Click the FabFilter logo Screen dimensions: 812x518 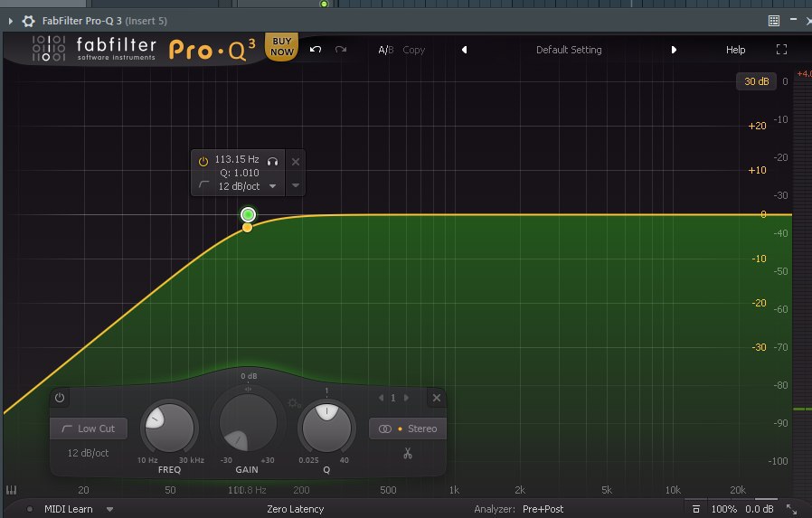click(94, 48)
